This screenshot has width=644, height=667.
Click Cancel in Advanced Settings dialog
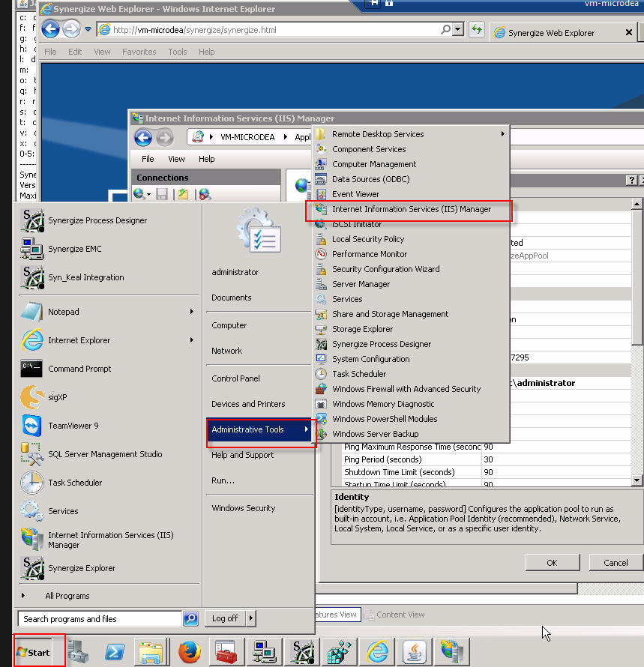click(616, 563)
